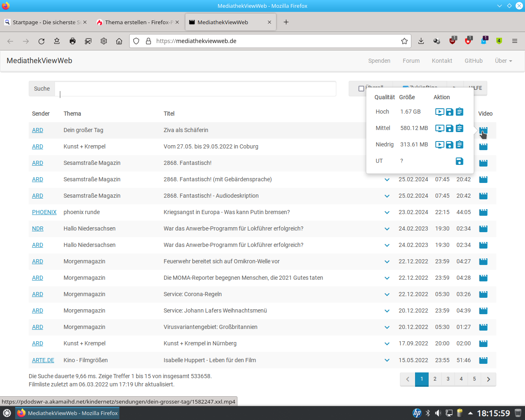The width and height of the screenshot is (525, 420).
Task: Open toolbar settings gear icon
Action: (104, 41)
